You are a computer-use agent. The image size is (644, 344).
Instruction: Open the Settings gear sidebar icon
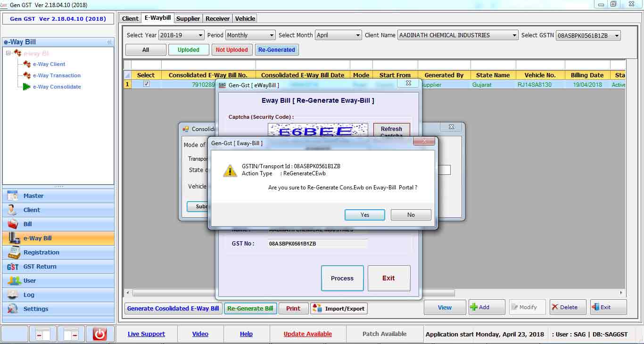13,309
